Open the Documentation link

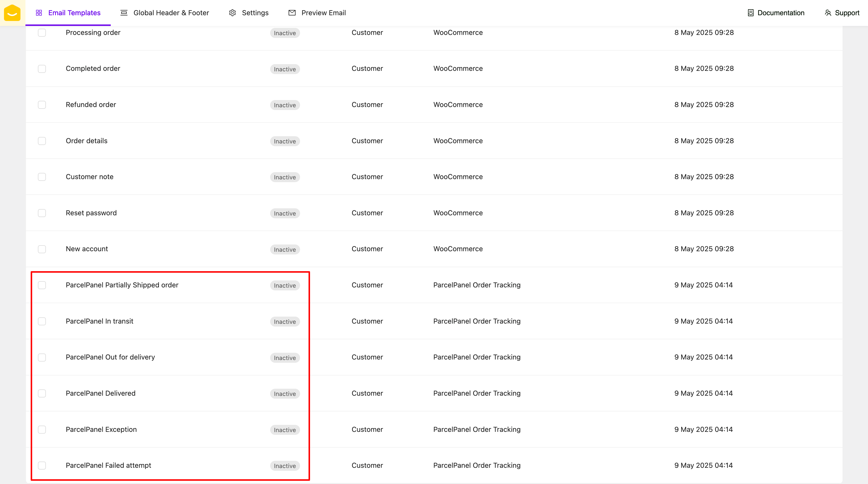[x=780, y=13]
